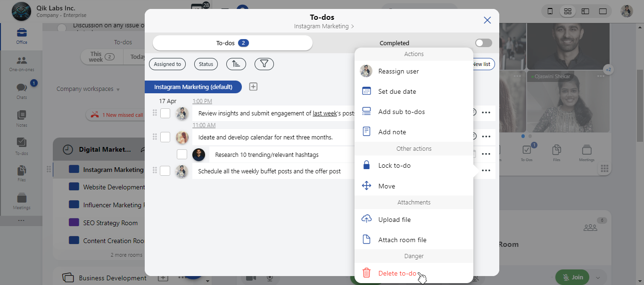Screen dimensions: 644x285
Task: Check the 'Research 10 trending' sub to-do checkbox
Action: (182, 155)
